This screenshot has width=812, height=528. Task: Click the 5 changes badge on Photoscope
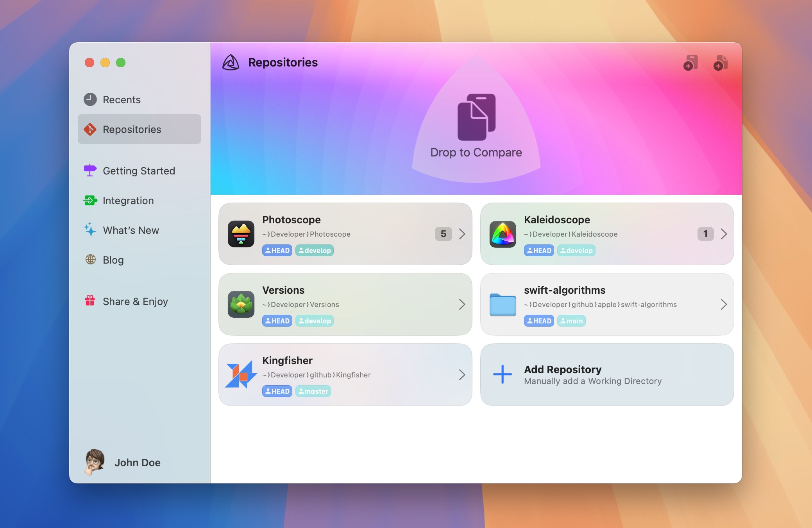444,234
